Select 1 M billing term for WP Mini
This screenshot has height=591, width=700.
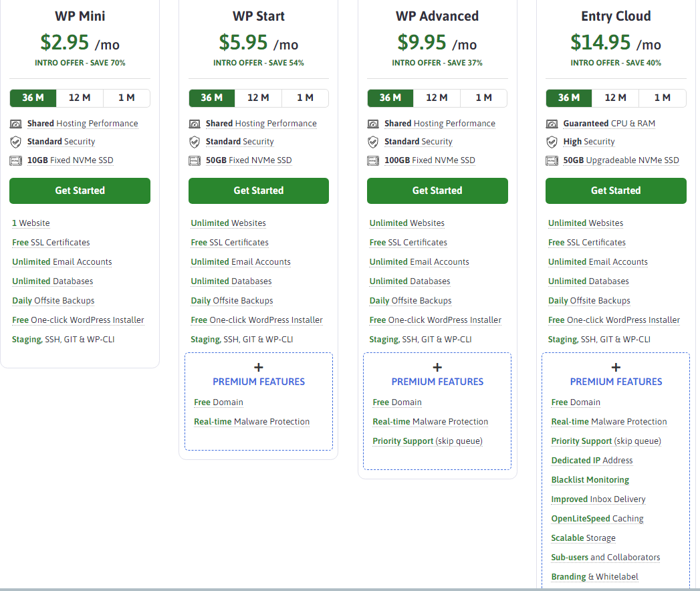(127, 98)
